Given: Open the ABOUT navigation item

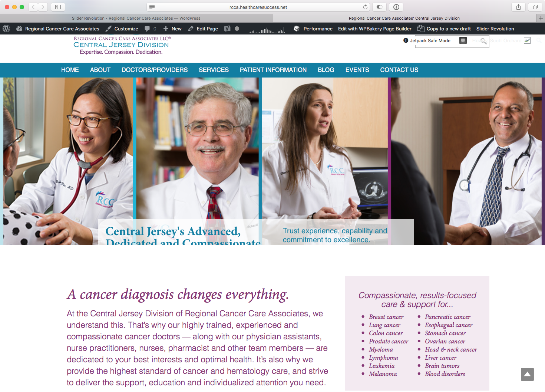Looking at the screenshot, I should (100, 70).
